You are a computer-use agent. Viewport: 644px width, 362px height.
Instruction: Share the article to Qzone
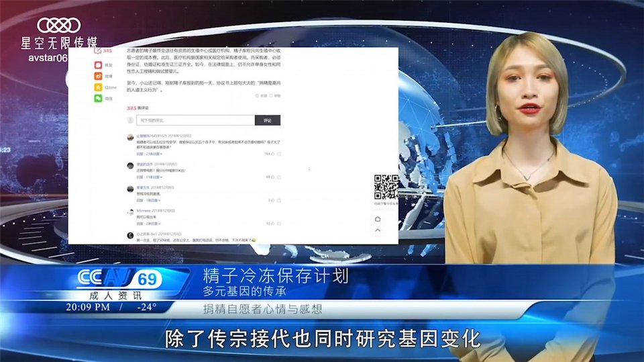[99, 87]
